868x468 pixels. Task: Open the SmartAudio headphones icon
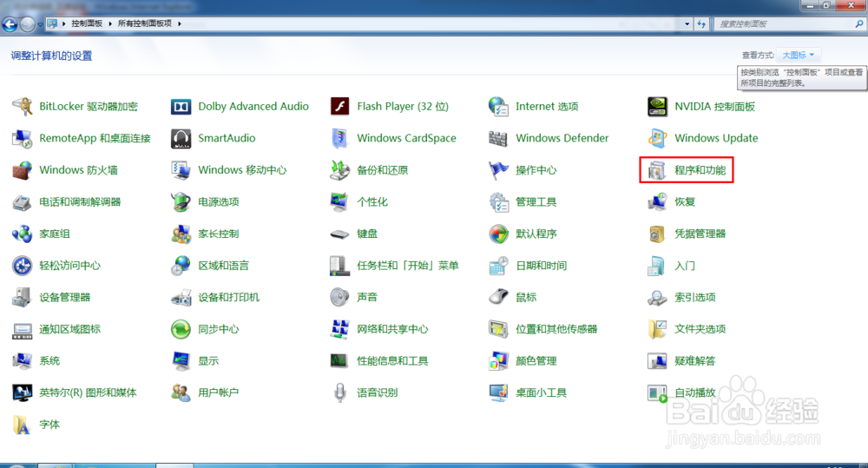tap(181, 138)
